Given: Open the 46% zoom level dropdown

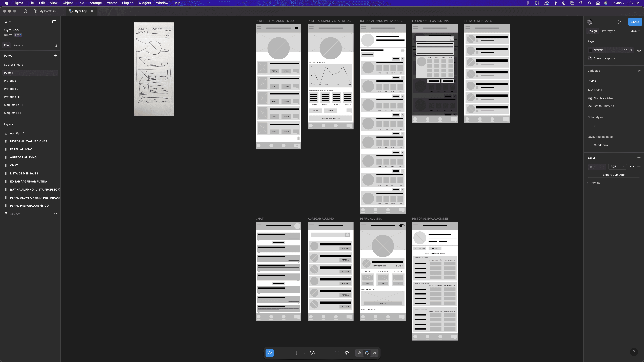Looking at the screenshot, I should coord(635,31).
